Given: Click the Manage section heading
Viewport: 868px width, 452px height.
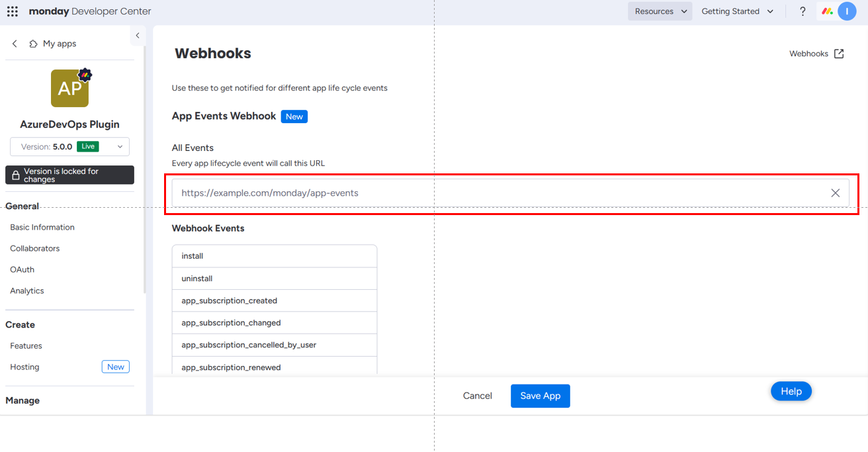Looking at the screenshot, I should (22, 400).
